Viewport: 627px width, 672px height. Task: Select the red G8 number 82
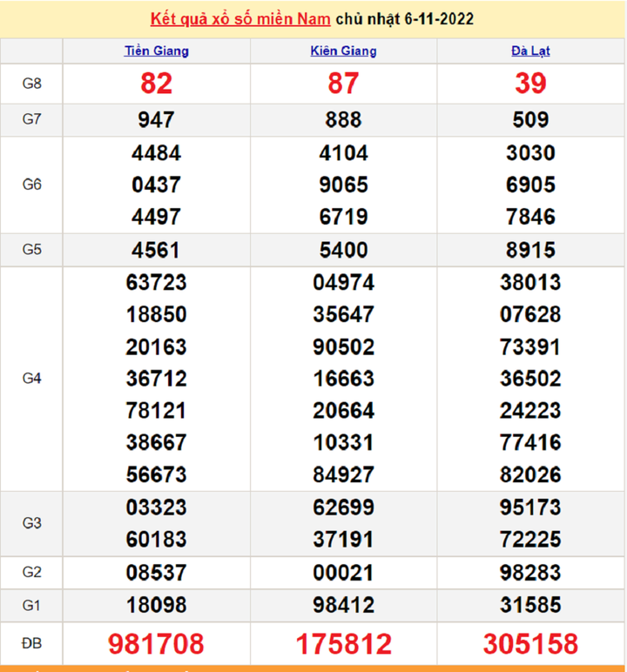click(156, 84)
